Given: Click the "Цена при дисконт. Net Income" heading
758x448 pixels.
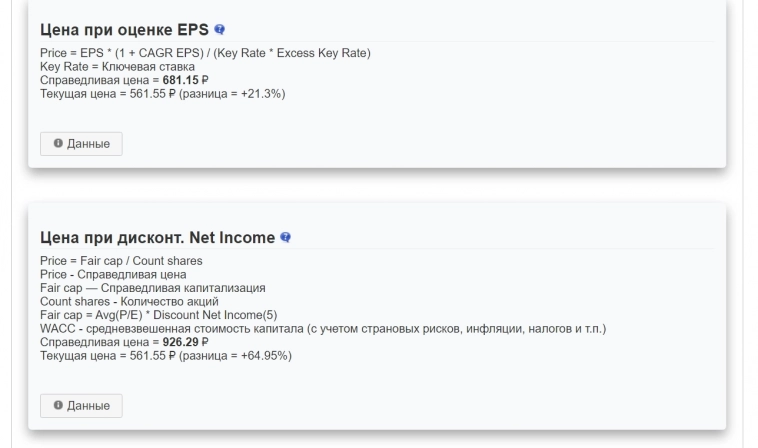Looking at the screenshot, I should (x=157, y=238).
